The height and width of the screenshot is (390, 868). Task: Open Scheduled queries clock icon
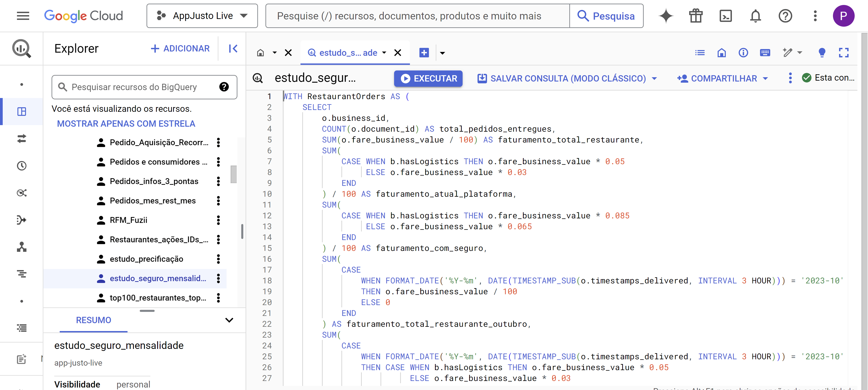tap(21, 166)
